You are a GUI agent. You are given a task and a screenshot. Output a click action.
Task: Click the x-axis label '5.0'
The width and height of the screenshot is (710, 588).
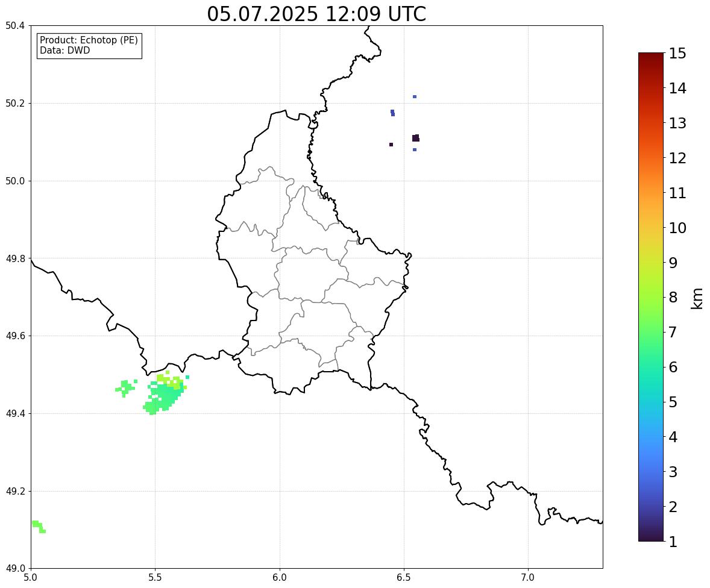click(31, 578)
